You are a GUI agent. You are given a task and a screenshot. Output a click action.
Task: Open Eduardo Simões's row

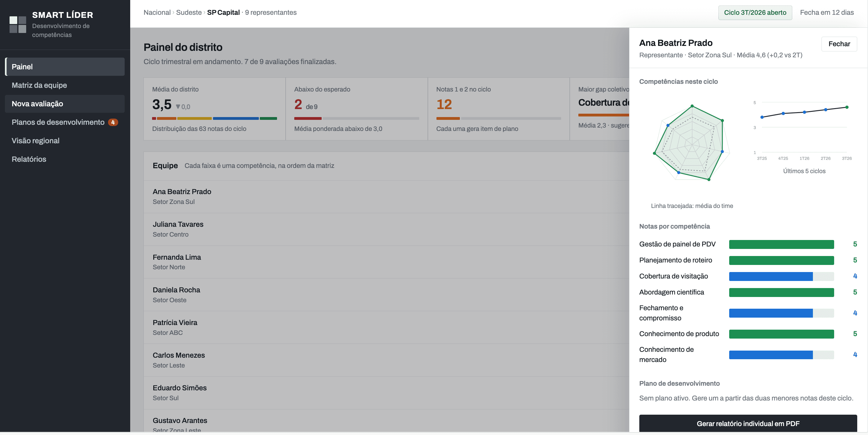coord(386,393)
